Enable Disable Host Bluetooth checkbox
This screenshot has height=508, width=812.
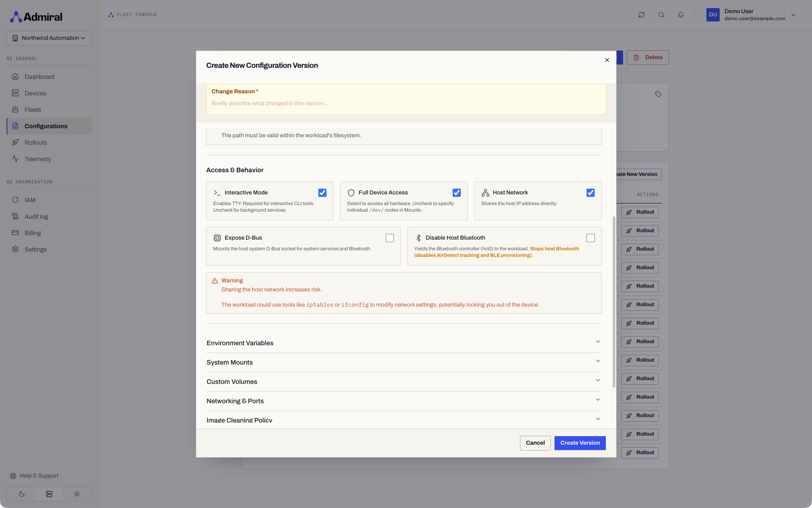[590, 238]
